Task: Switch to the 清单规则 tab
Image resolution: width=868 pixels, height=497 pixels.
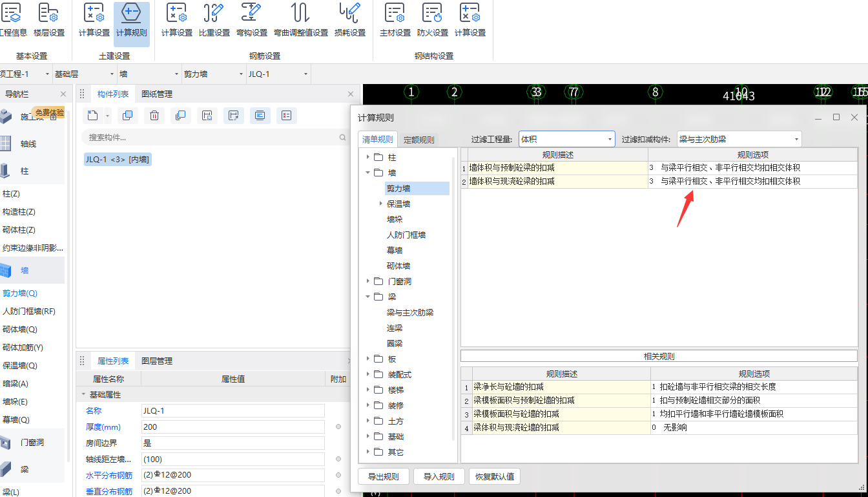Action: [378, 140]
